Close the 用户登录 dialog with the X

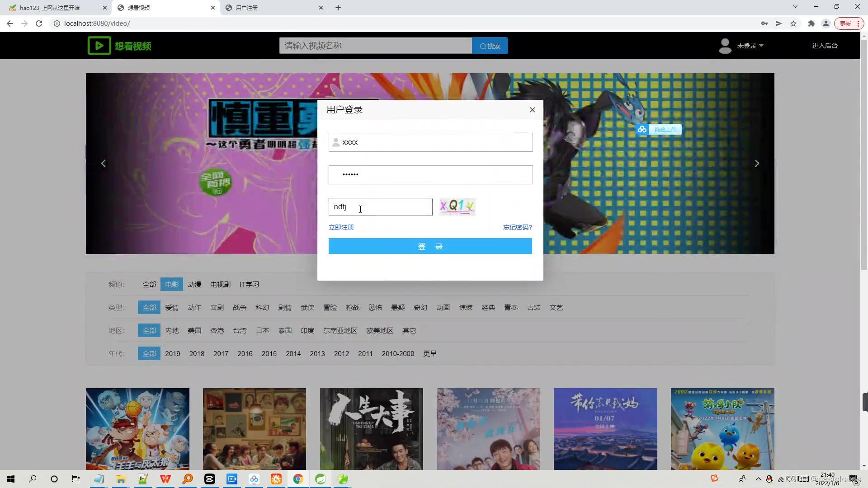pyautogui.click(x=532, y=110)
